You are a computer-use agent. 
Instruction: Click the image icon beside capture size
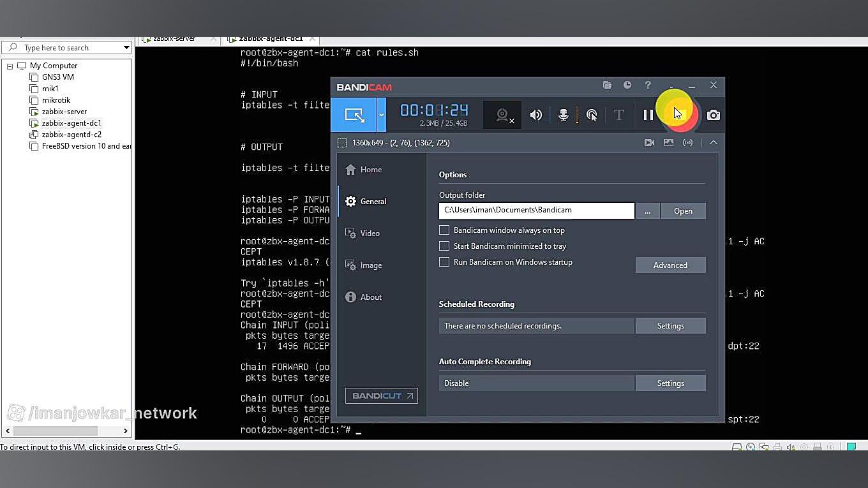668,143
